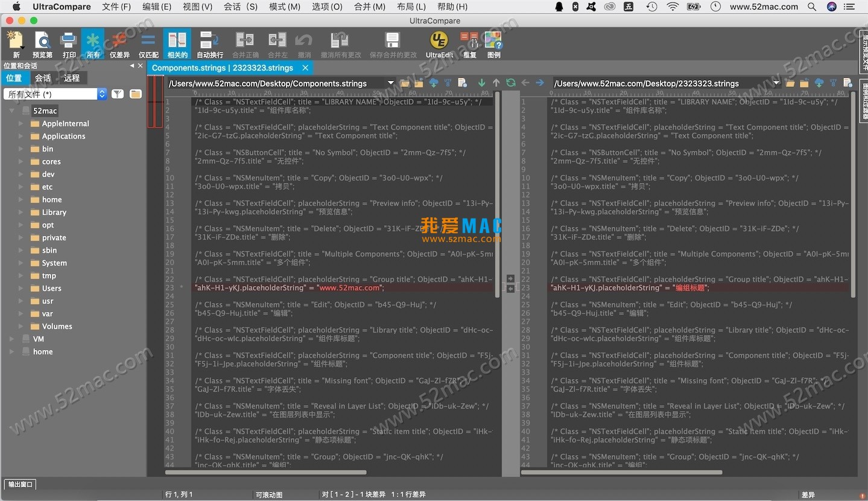Jump to next difference green arrow
The image size is (868, 501).
(481, 83)
